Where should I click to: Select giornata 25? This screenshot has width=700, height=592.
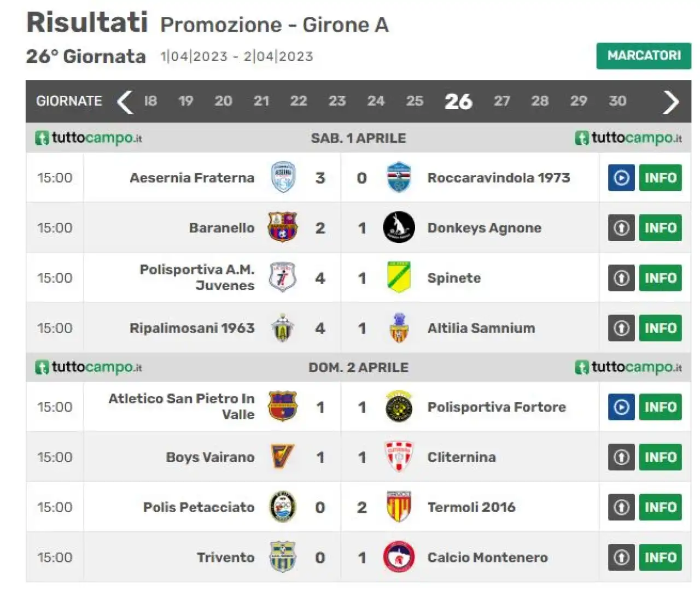(414, 101)
